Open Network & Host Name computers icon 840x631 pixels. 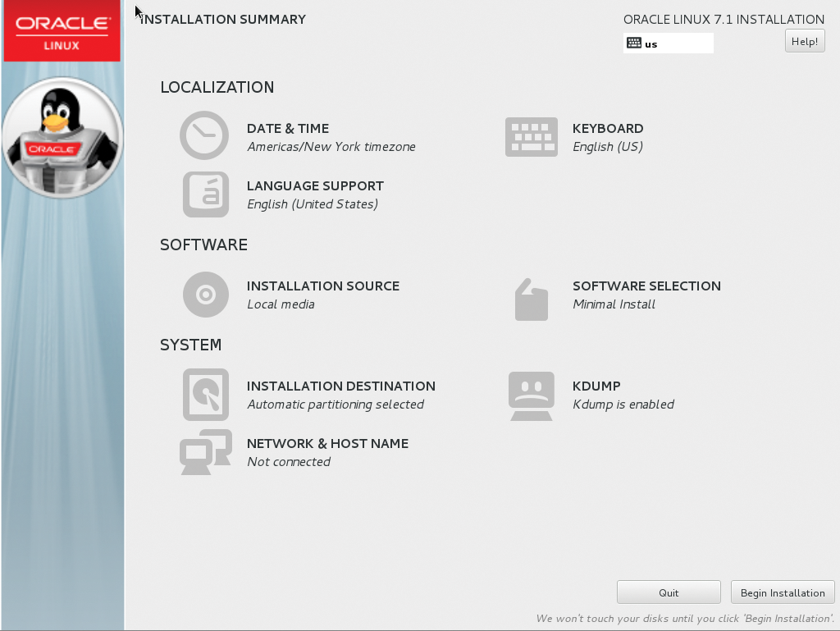click(205, 452)
